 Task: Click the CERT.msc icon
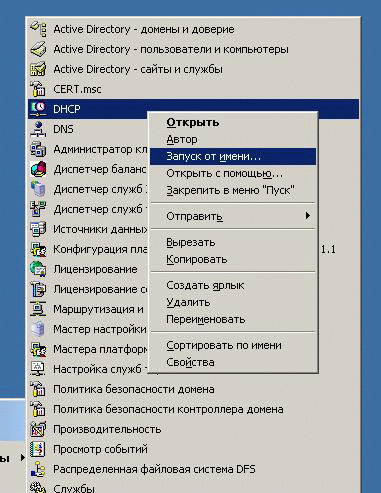[x=38, y=89]
